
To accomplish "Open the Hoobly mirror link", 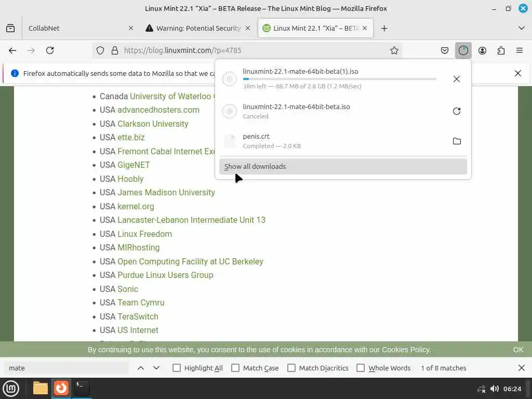I will click(x=130, y=179).
